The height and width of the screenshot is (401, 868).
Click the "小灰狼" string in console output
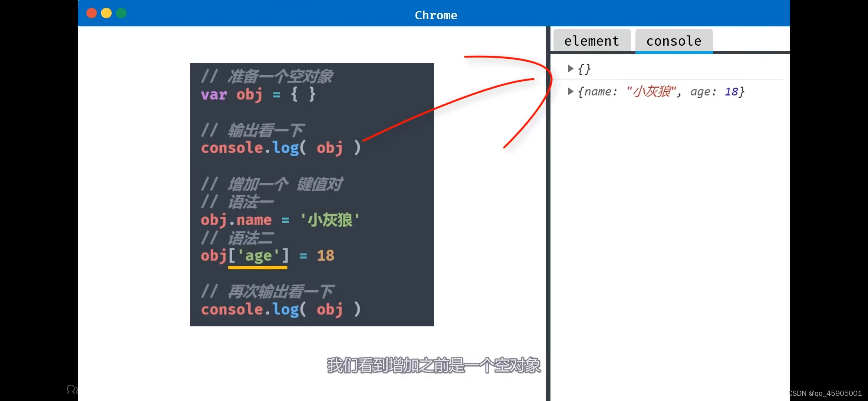point(651,92)
